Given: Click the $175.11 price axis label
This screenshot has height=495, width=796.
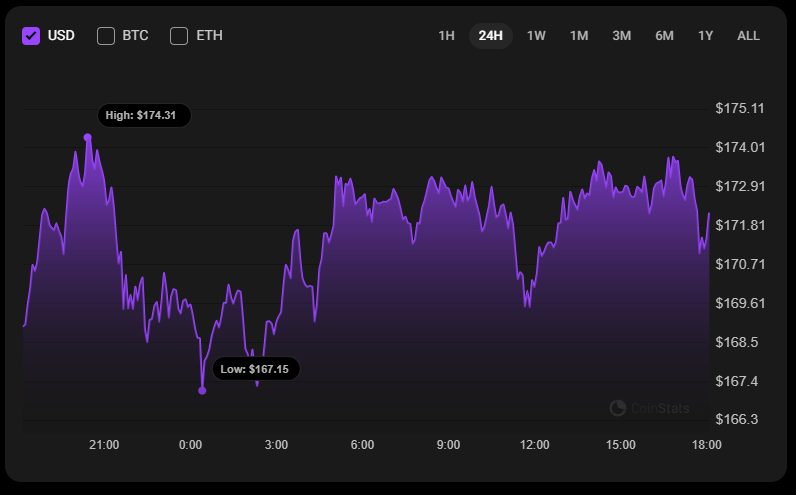Looking at the screenshot, I should [x=740, y=108].
